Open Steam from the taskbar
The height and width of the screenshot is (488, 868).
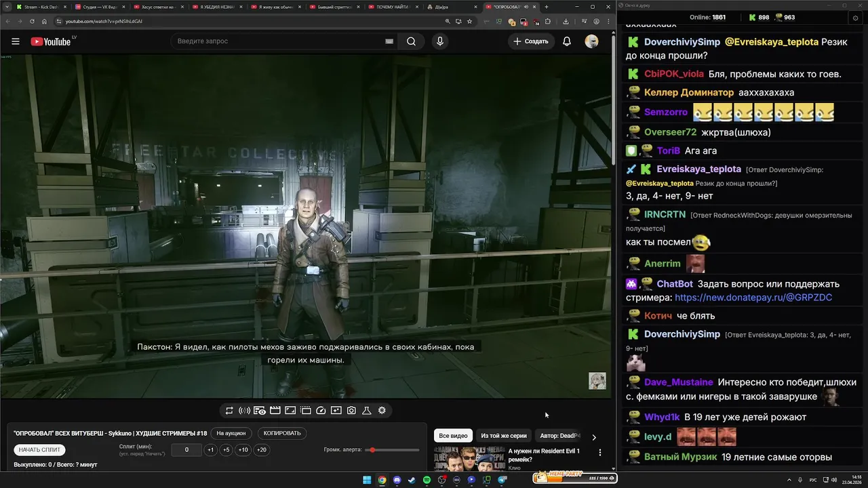[412, 480]
